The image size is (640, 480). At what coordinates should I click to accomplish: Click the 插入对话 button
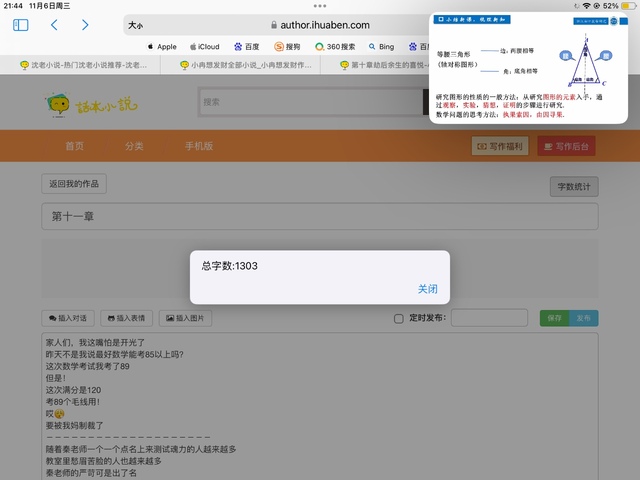pos(68,318)
